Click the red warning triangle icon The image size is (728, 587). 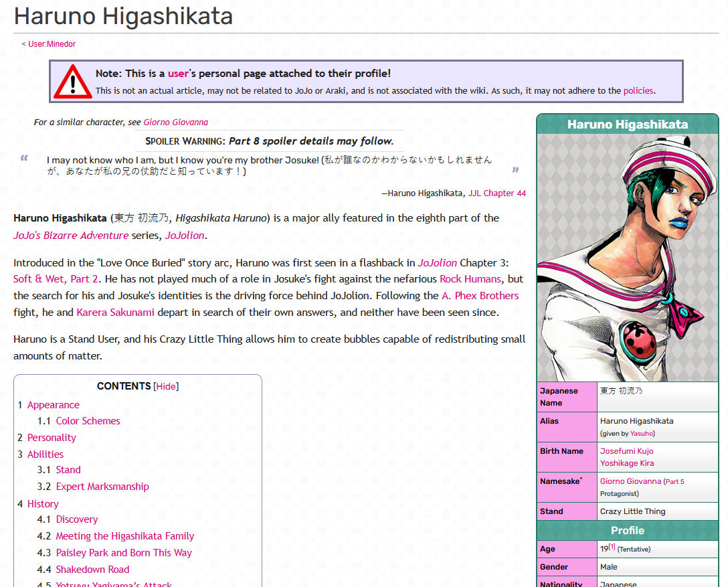(x=73, y=82)
